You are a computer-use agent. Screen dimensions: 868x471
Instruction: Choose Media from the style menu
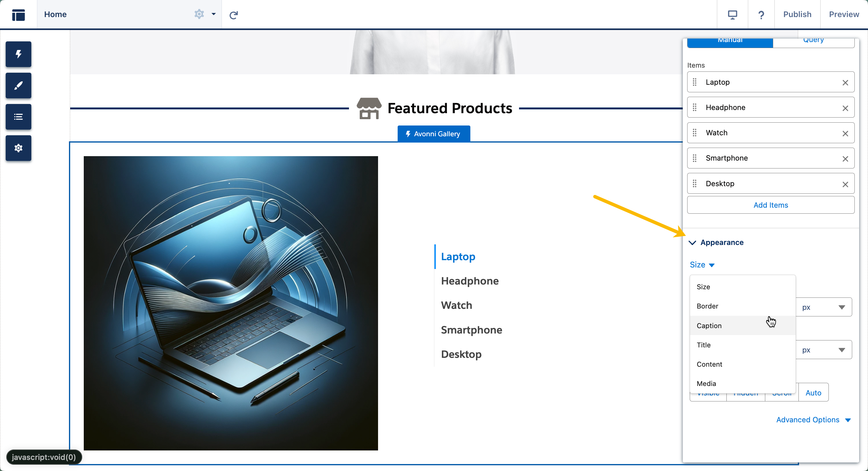(x=706, y=383)
